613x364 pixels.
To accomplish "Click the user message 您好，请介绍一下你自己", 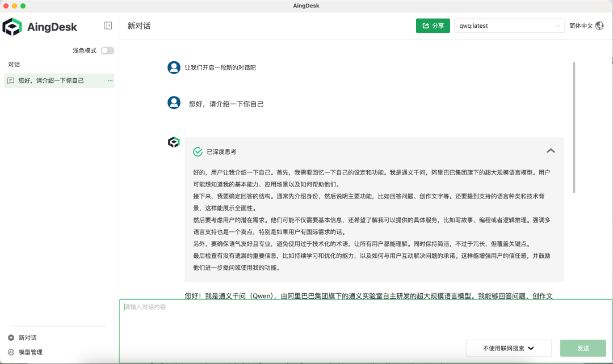I will pyautogui.click(x=226, y=104).
